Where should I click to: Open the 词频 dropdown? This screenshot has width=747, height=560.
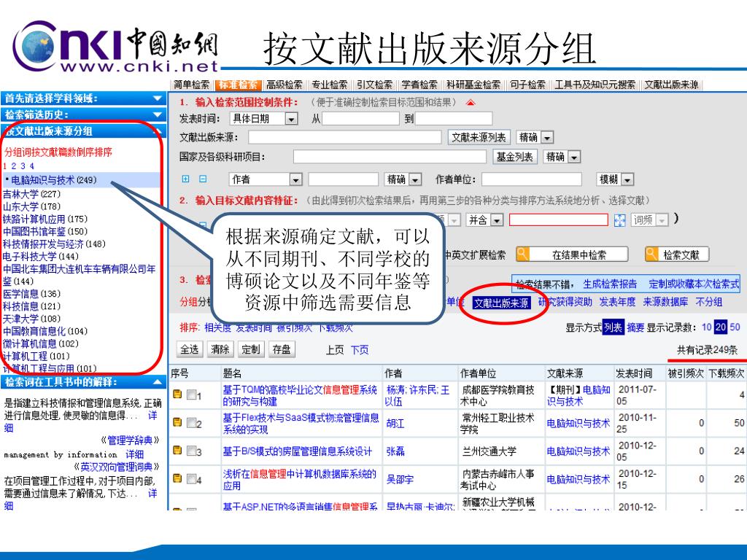(662, 220)
